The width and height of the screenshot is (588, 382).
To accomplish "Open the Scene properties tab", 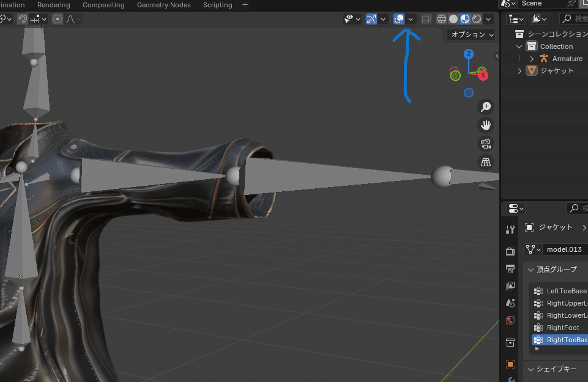I will [x=510, y=303].
